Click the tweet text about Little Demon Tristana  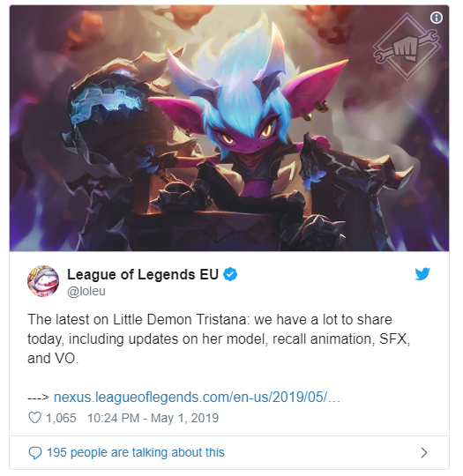pyautogui.click(x=219, y=338)
